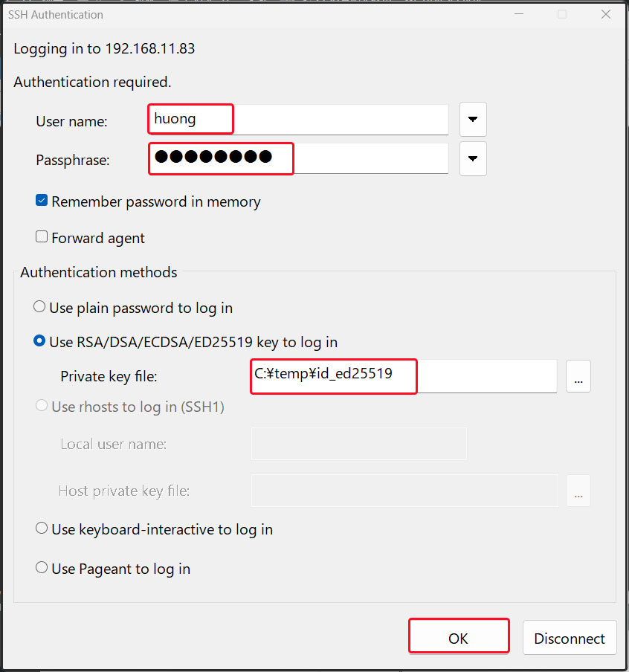Enable the Forward agent checkbox
Viewport: 629px width, 672px height.
pyautogui.click(x=42, y=238)
